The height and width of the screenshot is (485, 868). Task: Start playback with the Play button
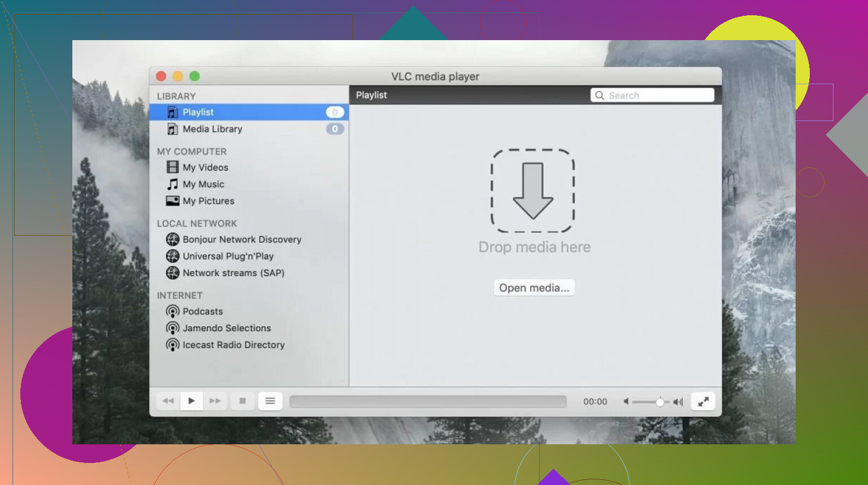coord(192,401)
